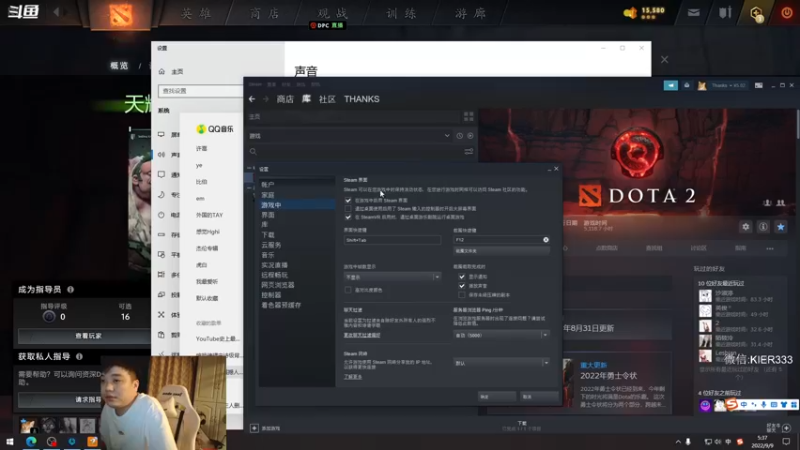Toggle Dota 2 favorite star icon
800x450 pixels.
tap(780, 227)
